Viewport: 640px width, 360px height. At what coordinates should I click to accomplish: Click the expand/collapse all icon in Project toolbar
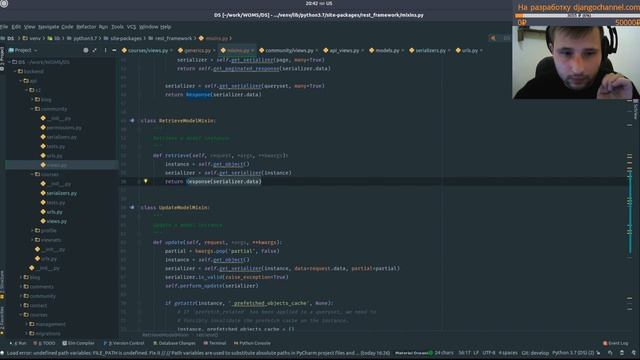[95, 50]
